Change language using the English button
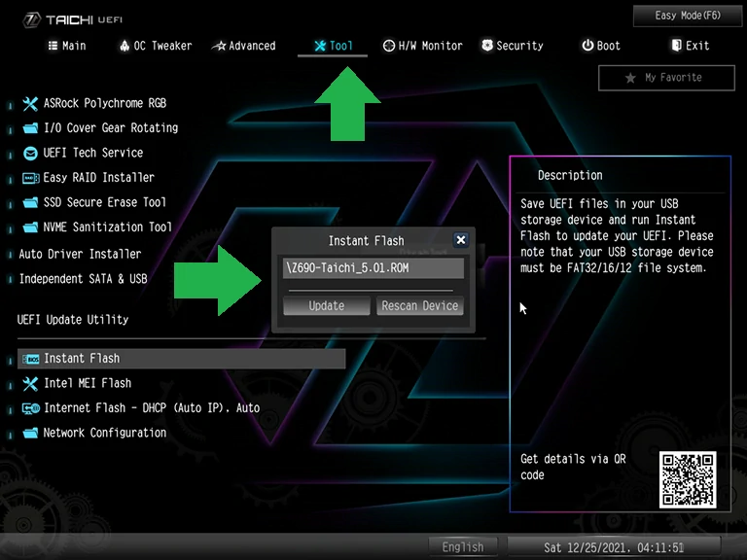 click(463, 546)
